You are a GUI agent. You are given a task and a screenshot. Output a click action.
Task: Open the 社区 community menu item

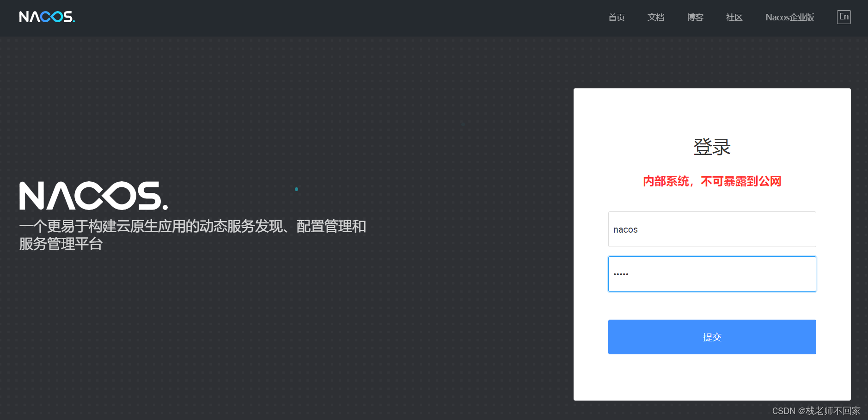click(734, 18)
